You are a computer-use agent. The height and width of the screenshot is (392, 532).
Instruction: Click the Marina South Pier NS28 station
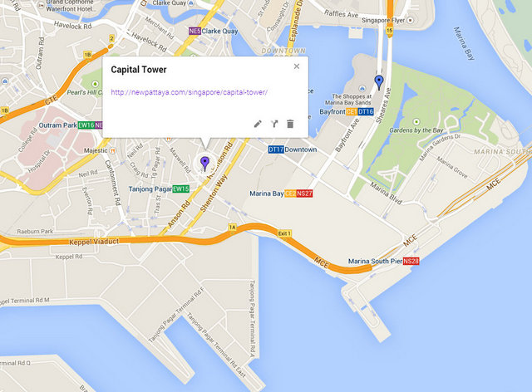(383, 261)
